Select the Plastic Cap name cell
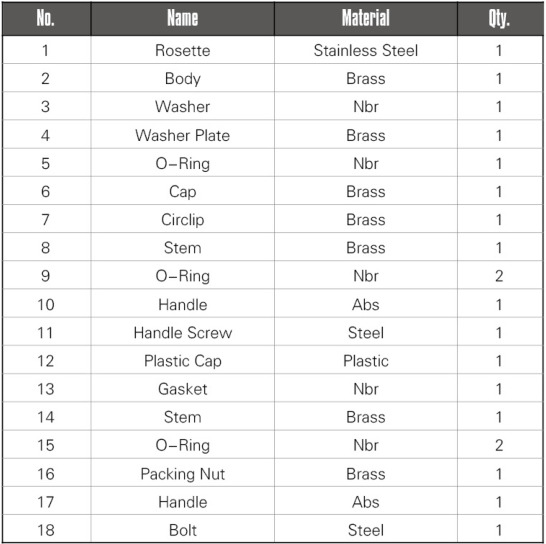Viewport: 546px width, 544px height. click(x=182, y=360)
